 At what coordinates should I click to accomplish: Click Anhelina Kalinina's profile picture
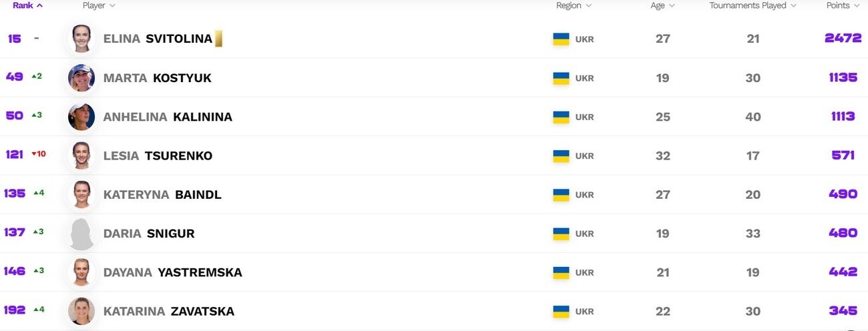click(81, 117)
